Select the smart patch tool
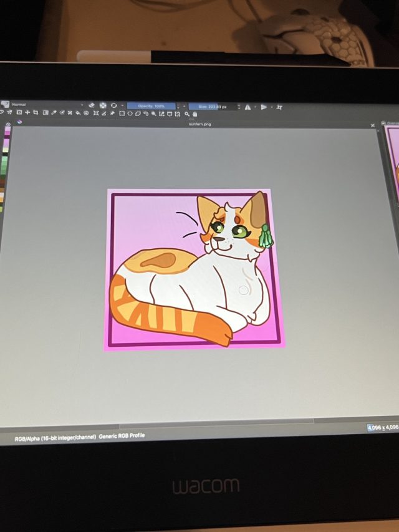The width and height of the screenshot is (399, 532). tap(70, 113)
